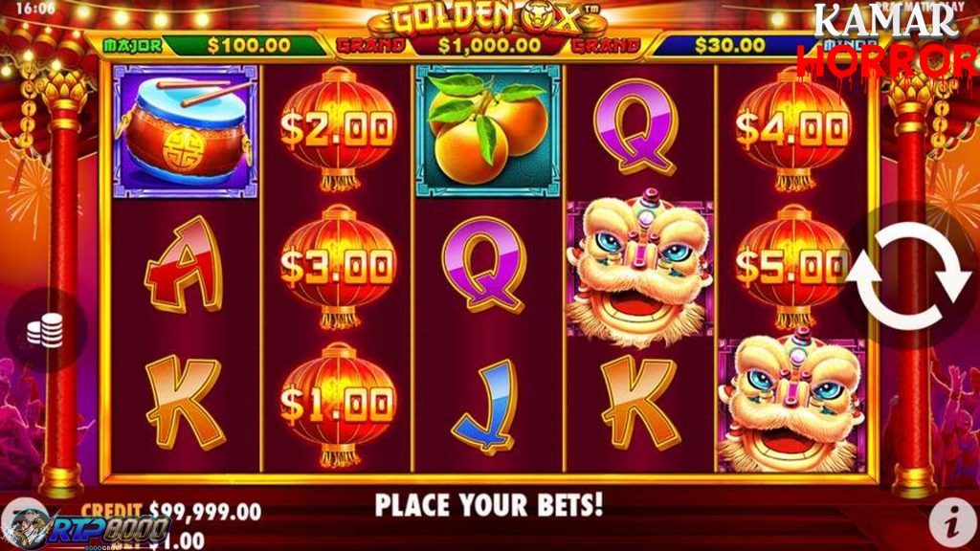Select the drum symbol on reel one
Screen dimensions: 980x551
185,131
